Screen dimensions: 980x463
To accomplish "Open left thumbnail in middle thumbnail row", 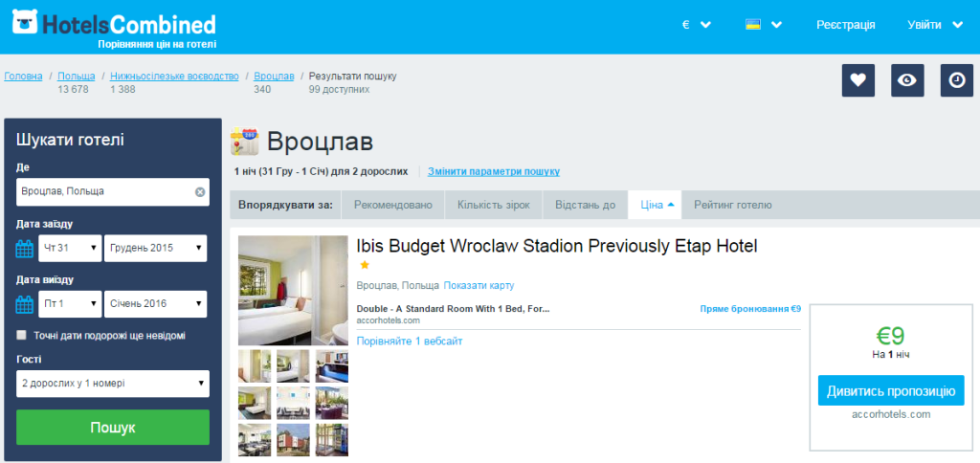I will point(255,403).
